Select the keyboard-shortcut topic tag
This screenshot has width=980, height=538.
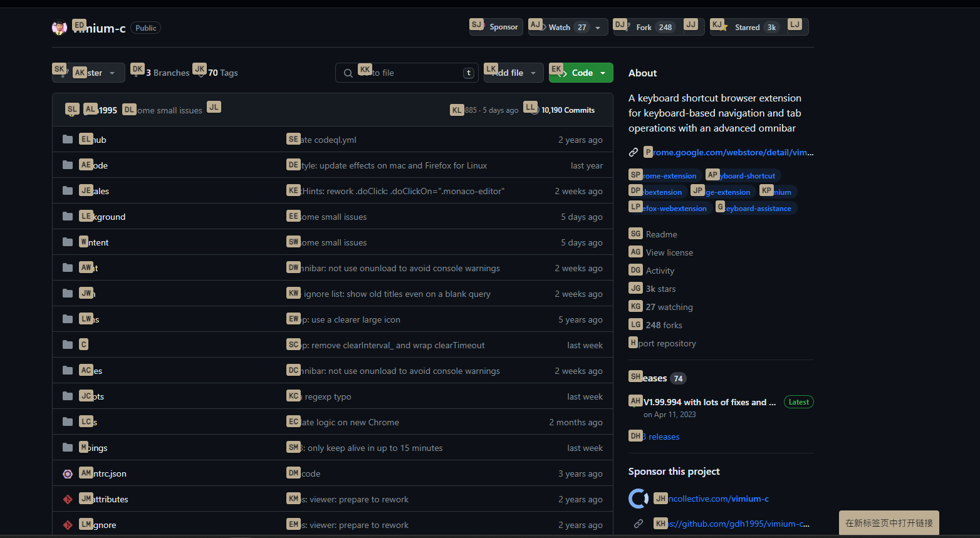coord(742,176)
